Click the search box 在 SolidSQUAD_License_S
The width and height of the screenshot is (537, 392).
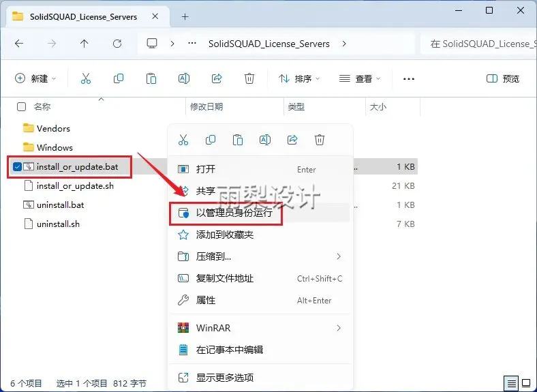[x=480, y=44]
